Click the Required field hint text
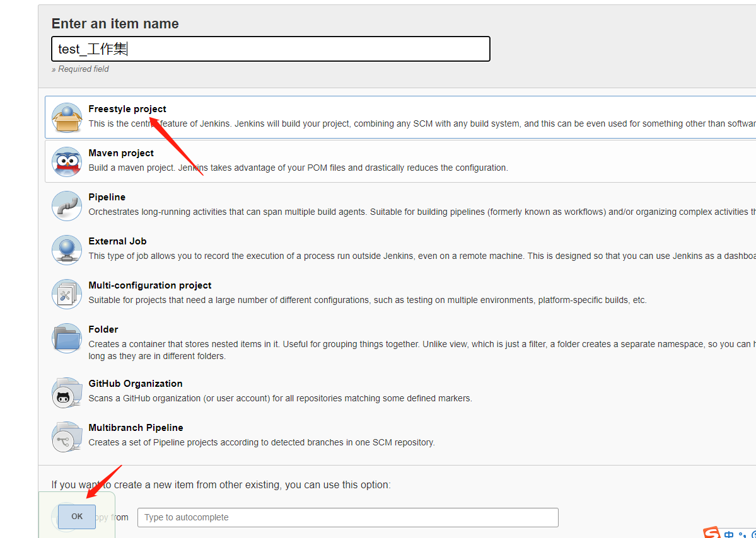The width and height of the screenshot is (756, 538). tap(80, 69)
